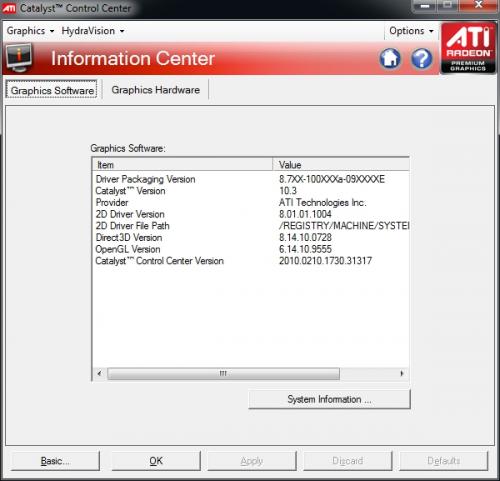The height and width of the screenshot is (481, 500).
Task: Close the Catalyst Control Center window
Action: tap(478, 5)
